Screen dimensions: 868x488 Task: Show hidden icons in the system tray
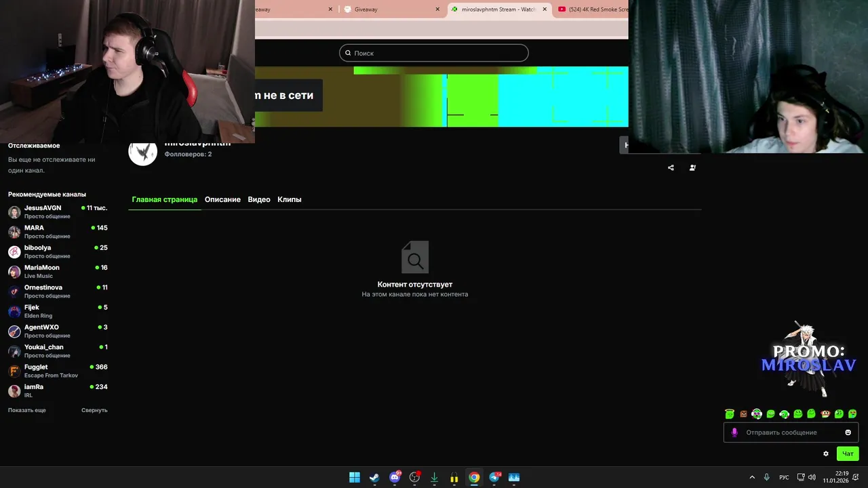pos(751,477)
